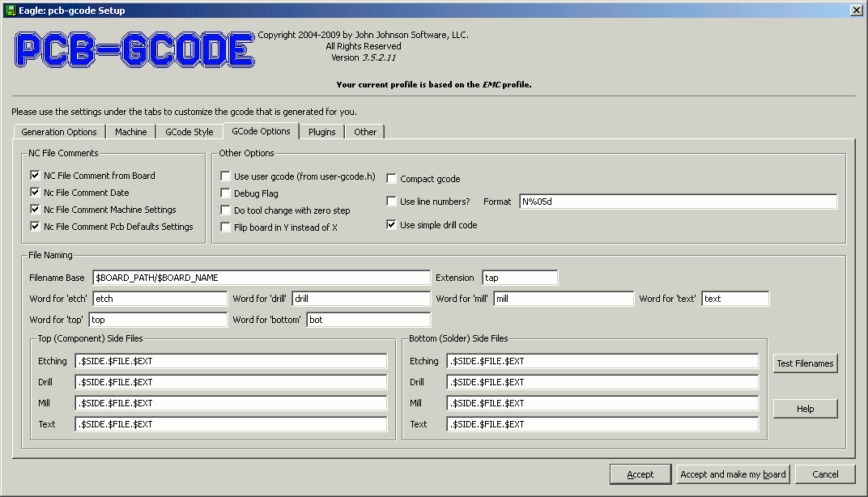Screen dimensions: 868x497
Task: Click Bottom Side Mill filename field
Action: [602, 403]
